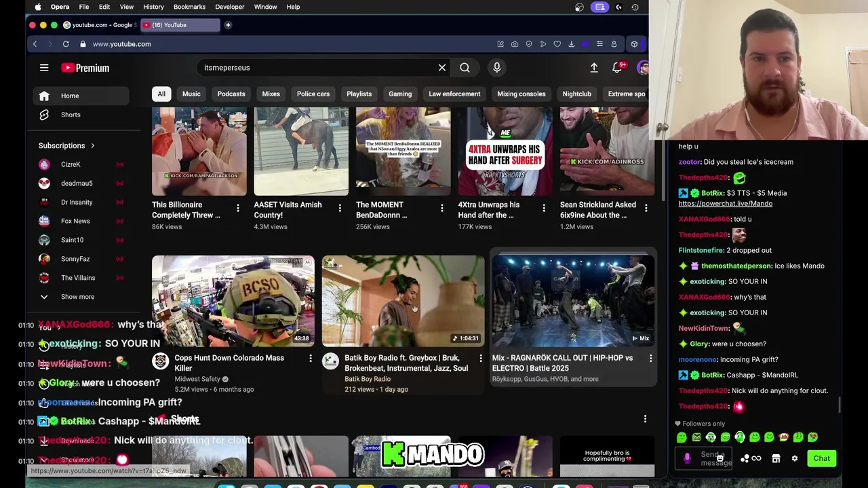Clear the search box with X
Screen dimensions: 868x488
point(442,68)
